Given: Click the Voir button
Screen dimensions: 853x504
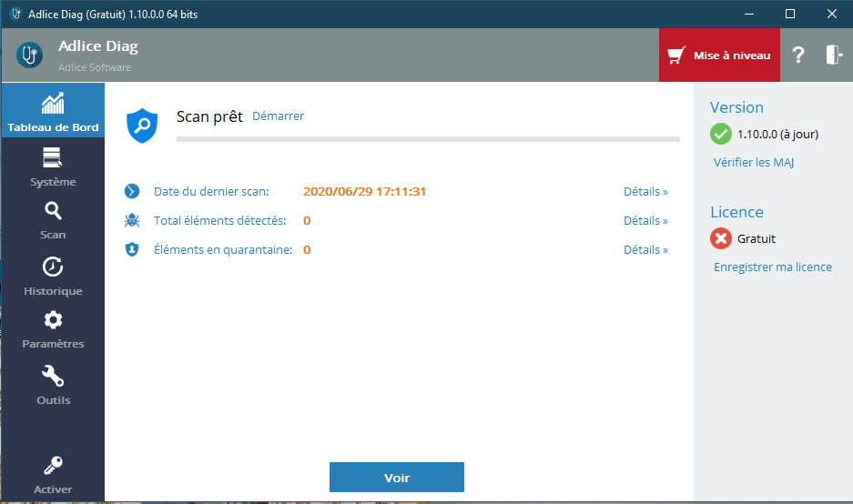Looking at the screenshot, I should click(397, 478).
